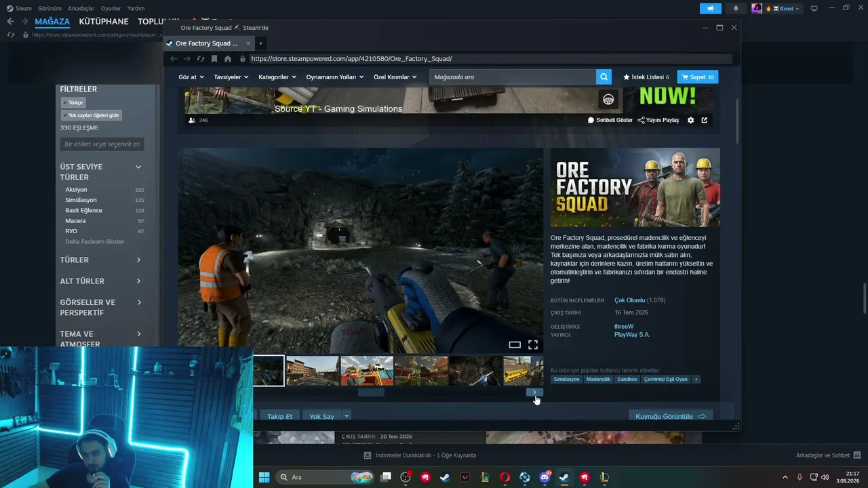Screen dimensions: 868x488
Task: Open the Windows Start menu
Action: pyautogui.click(x=264, y=477)
